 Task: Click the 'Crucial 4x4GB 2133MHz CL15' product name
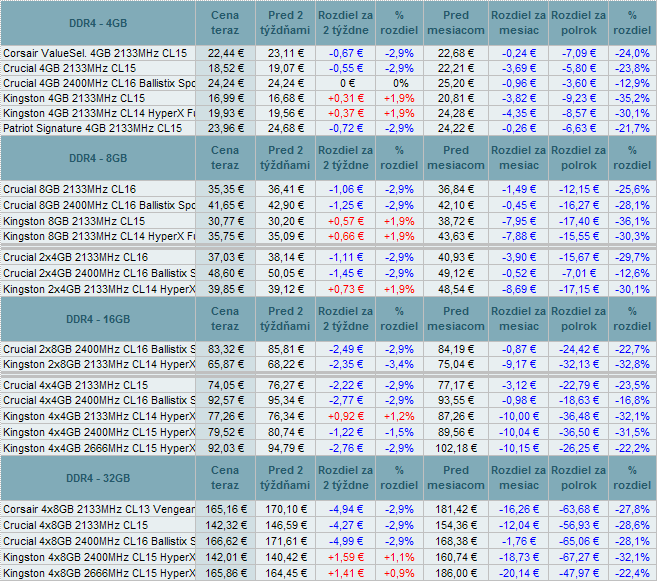pyautogui.click(x=75, y=385)
